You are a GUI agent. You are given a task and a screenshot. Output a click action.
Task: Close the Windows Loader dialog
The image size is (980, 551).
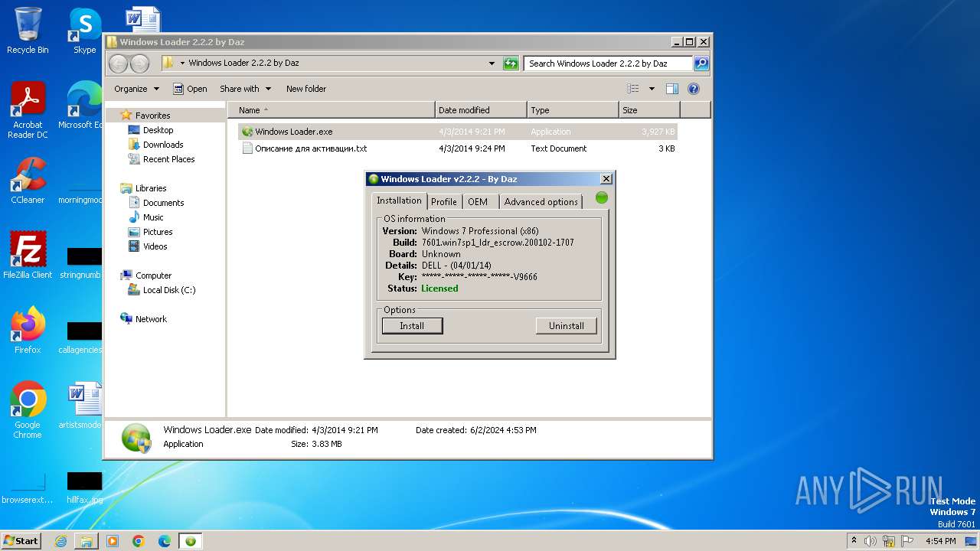[x=606, y=179]
